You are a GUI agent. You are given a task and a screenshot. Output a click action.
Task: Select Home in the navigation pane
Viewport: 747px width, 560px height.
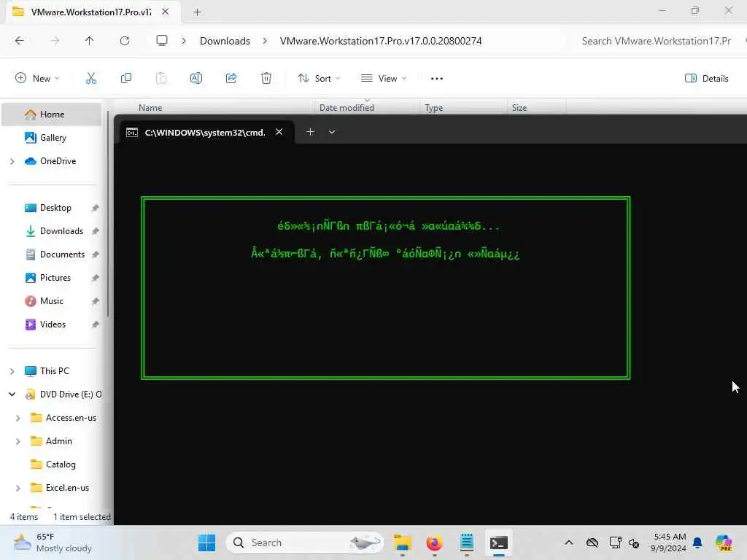pyautogui.click(x=52, y=114)
